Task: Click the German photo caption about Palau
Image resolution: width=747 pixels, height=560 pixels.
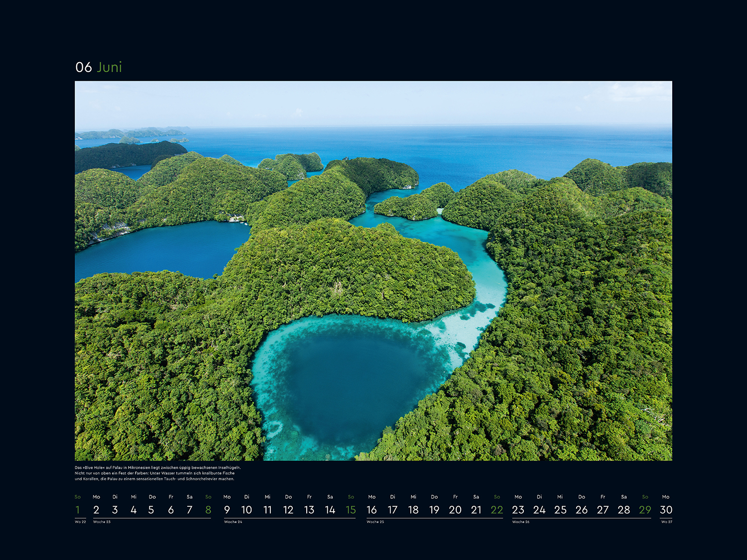Action: click(x=157, y=473)
